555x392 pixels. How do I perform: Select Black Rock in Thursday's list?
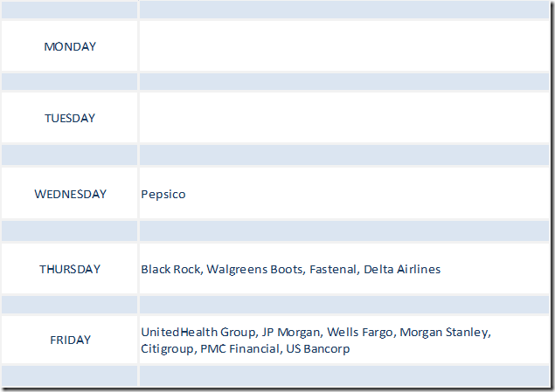tap(170, 269)
